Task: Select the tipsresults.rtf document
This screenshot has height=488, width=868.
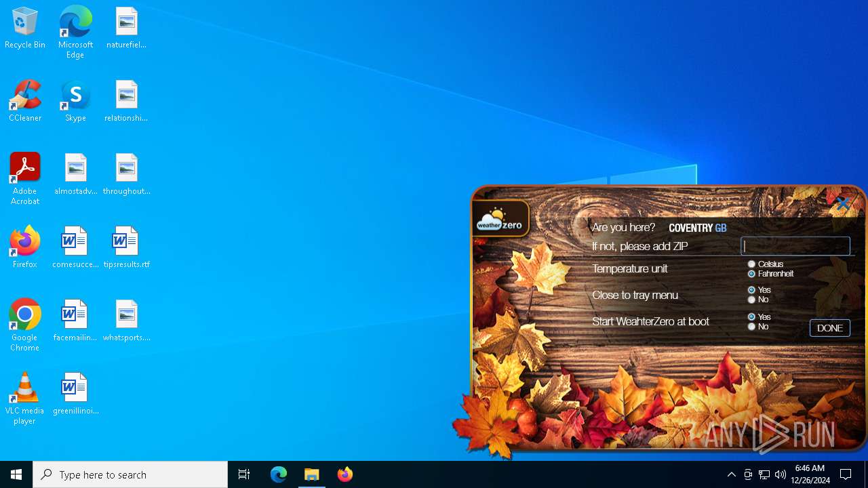Action: point(126,248)
